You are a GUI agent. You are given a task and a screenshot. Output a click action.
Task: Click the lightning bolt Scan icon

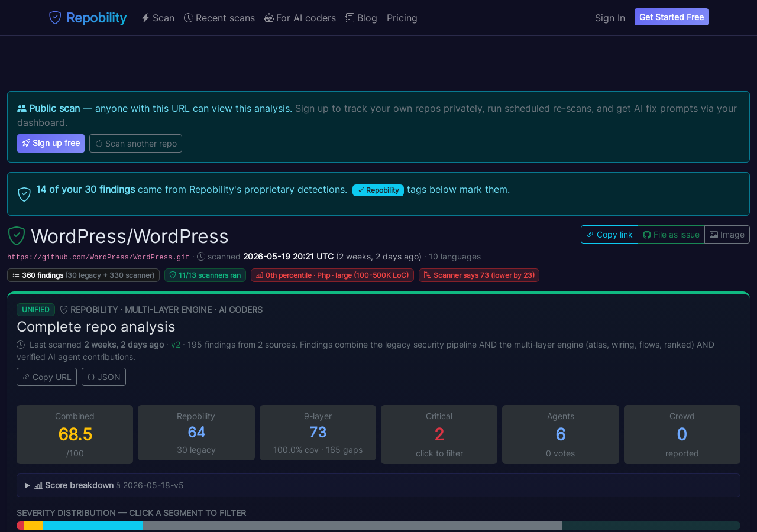145,18
